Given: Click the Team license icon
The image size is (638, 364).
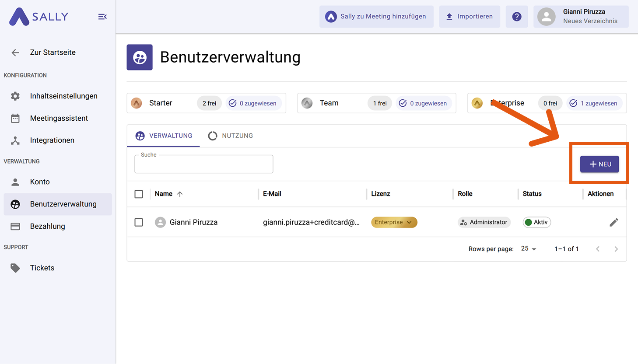Looking at the screenshot, I should click(x=307, y=103).
